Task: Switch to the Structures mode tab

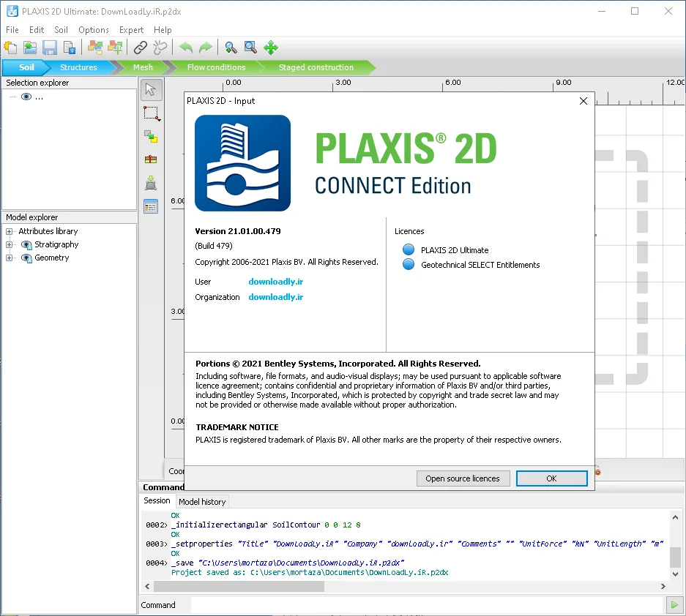Action: pos(78,67)
